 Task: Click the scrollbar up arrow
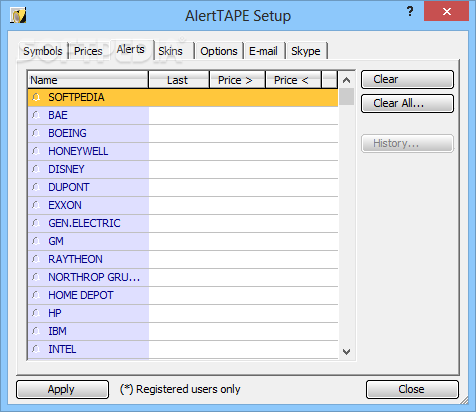point(347,80)
